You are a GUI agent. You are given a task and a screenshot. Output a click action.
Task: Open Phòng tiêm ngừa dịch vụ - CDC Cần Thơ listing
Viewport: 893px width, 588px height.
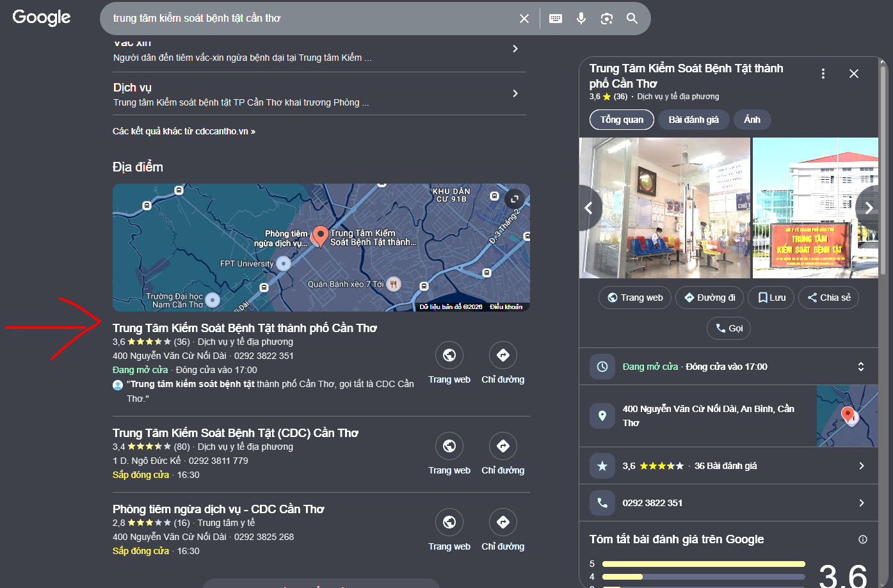pyautogui.click(x=218, y=509)
